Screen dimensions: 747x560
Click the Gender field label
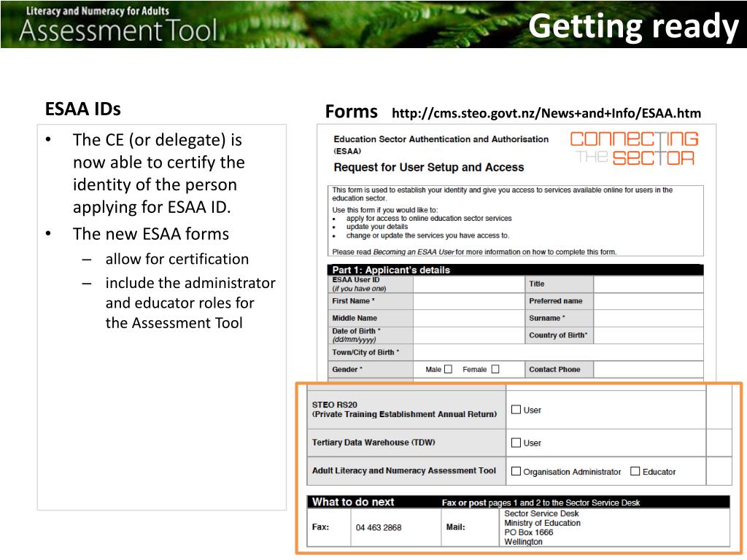pyautogui.click(x=347, y=370)
